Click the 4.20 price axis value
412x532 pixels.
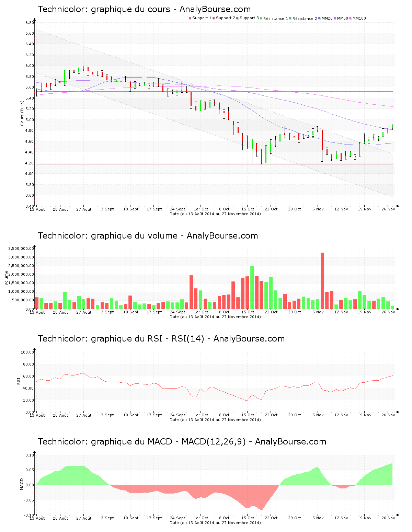pyautogui.click(x=30, y=163)
